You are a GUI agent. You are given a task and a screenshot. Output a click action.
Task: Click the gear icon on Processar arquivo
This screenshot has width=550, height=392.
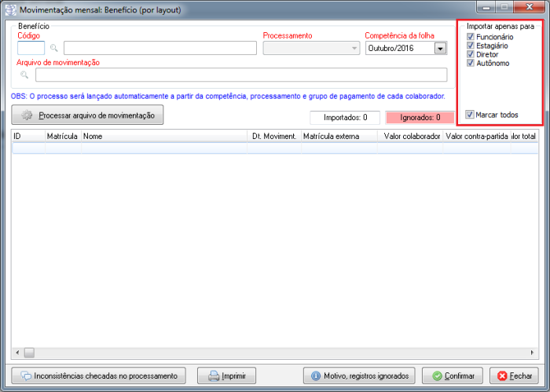tap(27, 115)
